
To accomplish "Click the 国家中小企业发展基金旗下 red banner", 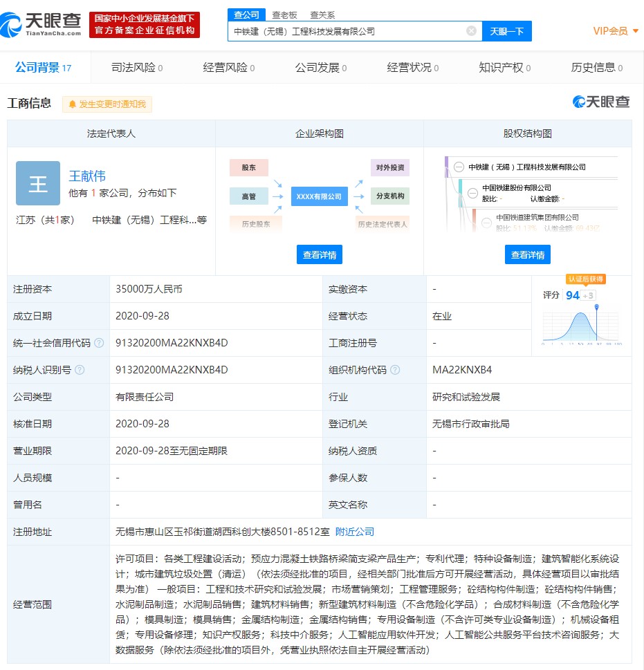I will [x=145, y=25].
